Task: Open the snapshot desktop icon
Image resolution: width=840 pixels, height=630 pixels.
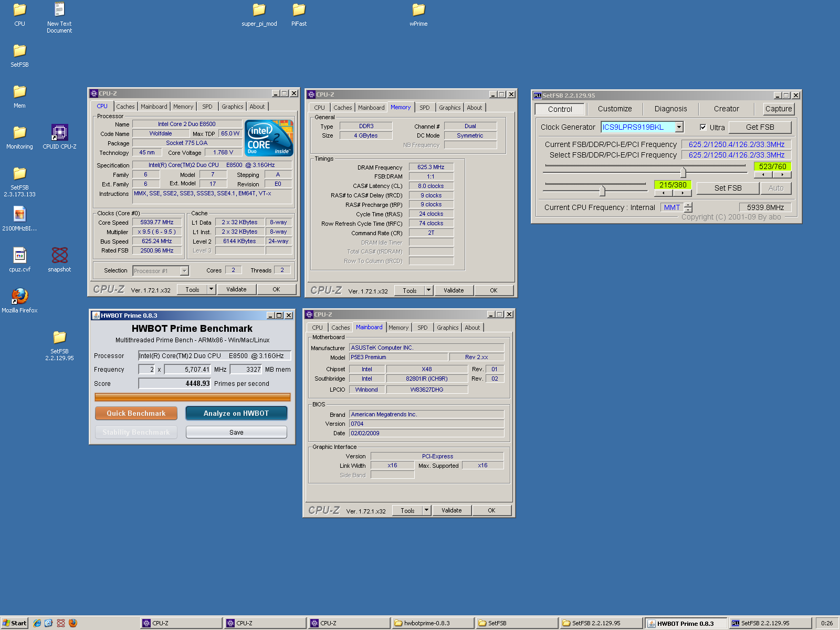Action: pos(59,260)
